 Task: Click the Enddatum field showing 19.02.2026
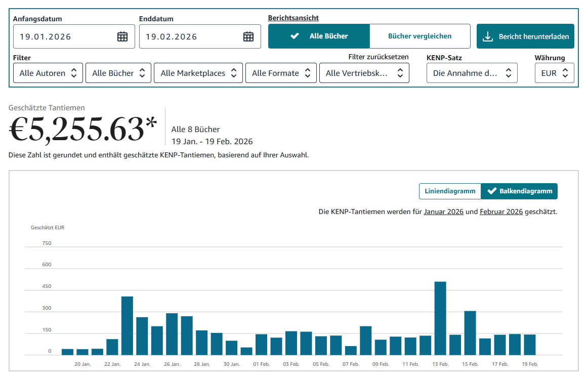(x=200, y=37)
